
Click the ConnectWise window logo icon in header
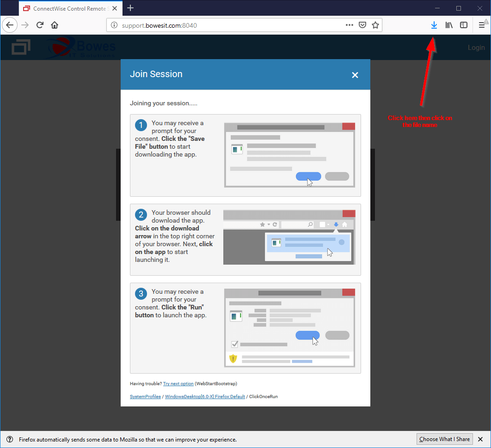[21, 47]
